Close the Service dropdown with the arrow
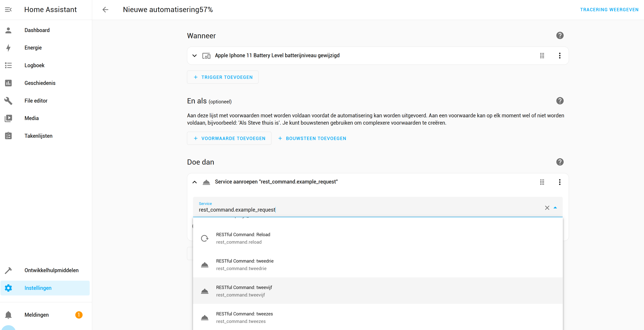This screenshot has width=644, height=330. tap(555, 208)
